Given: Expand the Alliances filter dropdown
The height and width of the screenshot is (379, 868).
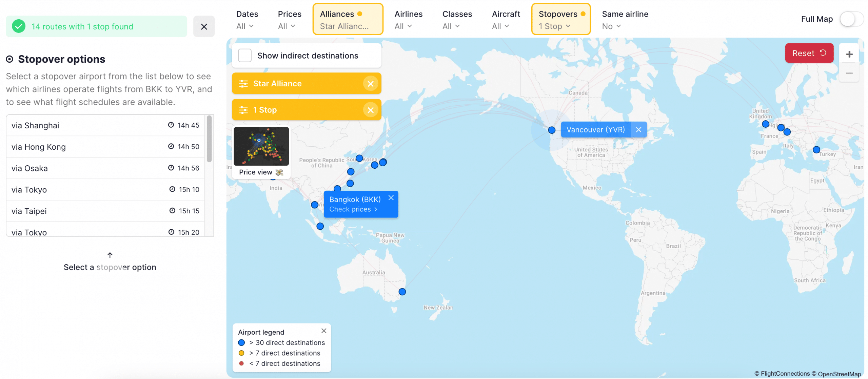Looking at the screenshot, I should 348,20.
